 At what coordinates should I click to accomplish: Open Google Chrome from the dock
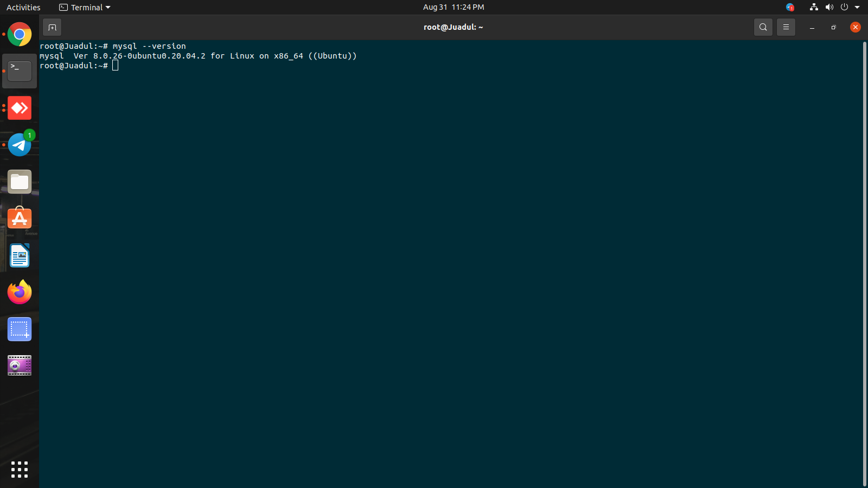pyautogui.click(x=20, y=34)
